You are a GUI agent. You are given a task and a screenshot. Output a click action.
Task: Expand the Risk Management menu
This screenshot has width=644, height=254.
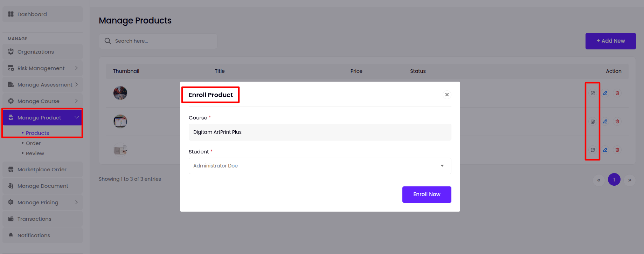(42, 68)
